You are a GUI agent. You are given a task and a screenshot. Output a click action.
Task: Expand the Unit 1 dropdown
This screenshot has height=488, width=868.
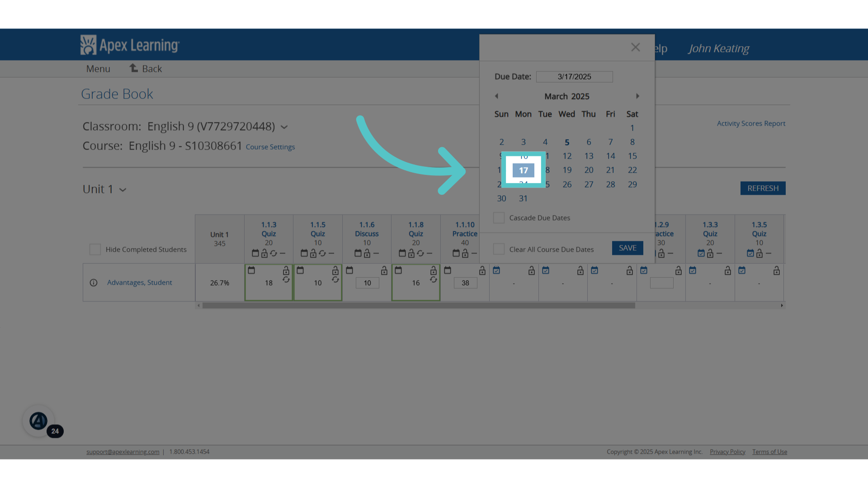coord(123,190)
